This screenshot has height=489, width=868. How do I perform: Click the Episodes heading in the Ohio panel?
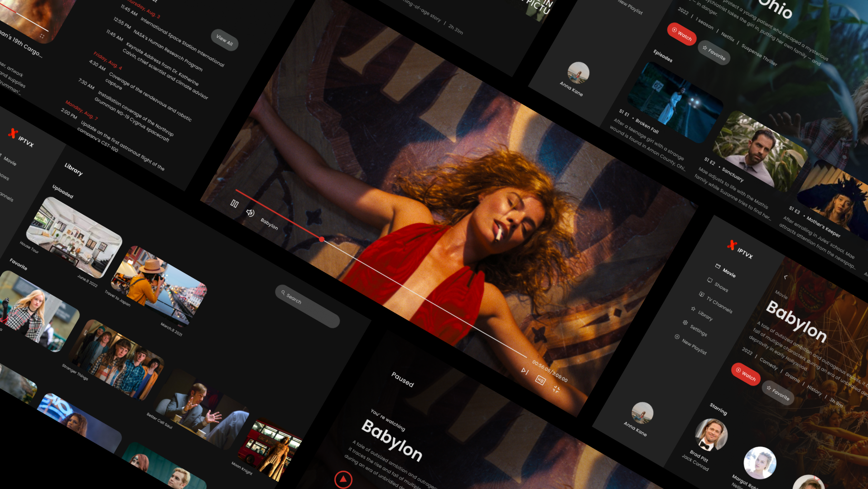[x=663, y=56]
